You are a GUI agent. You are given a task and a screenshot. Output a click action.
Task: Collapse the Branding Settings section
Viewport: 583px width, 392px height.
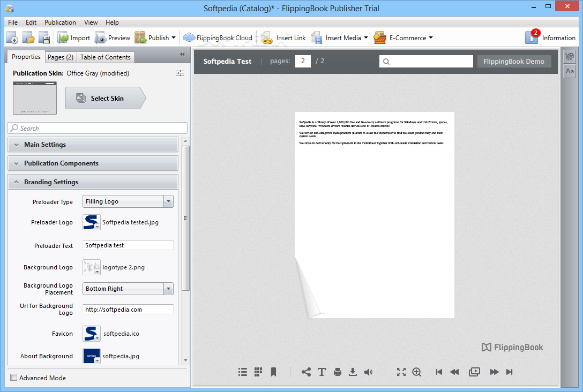(x=93, y=182)
